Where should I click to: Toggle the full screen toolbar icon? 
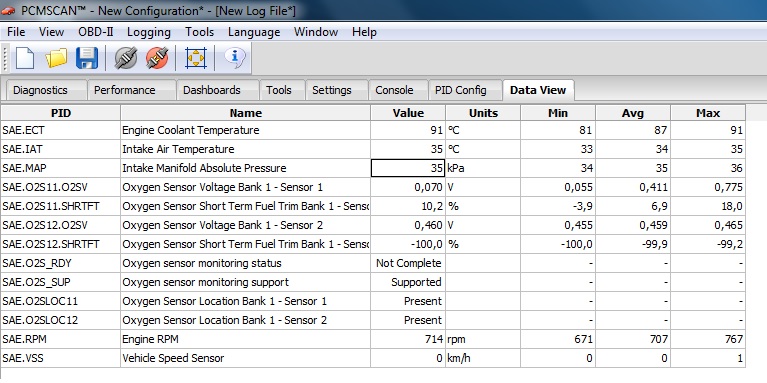tap(196, 58)
